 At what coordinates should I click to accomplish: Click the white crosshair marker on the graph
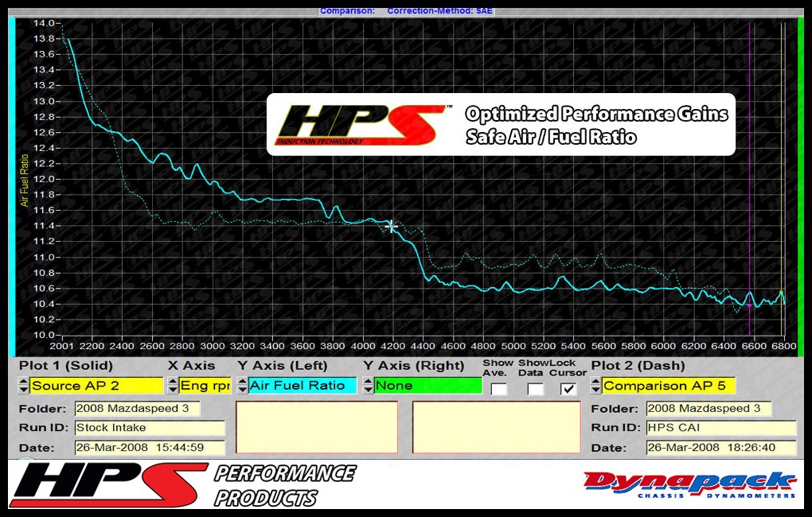(391, 226)
